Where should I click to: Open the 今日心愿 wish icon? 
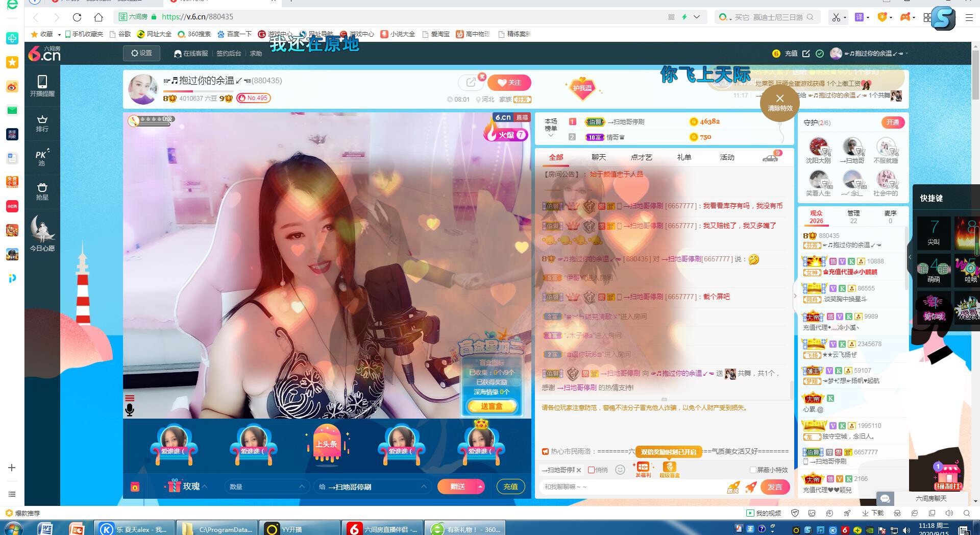point(42,234)
